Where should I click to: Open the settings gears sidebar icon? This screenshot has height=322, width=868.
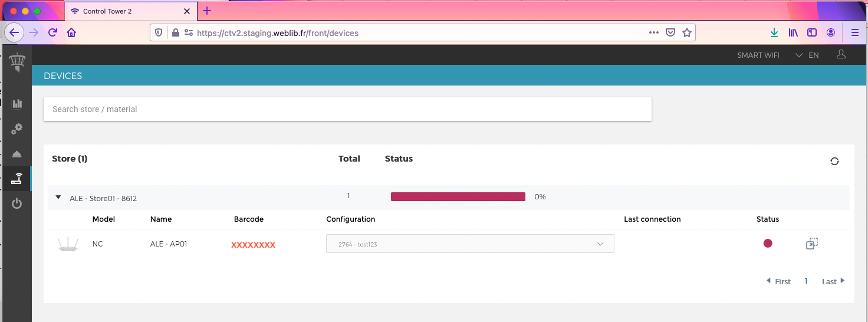point(17,129)
